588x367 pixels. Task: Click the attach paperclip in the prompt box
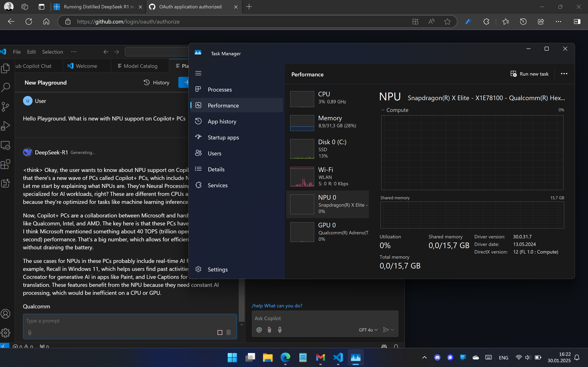click(x=30, y=332)
